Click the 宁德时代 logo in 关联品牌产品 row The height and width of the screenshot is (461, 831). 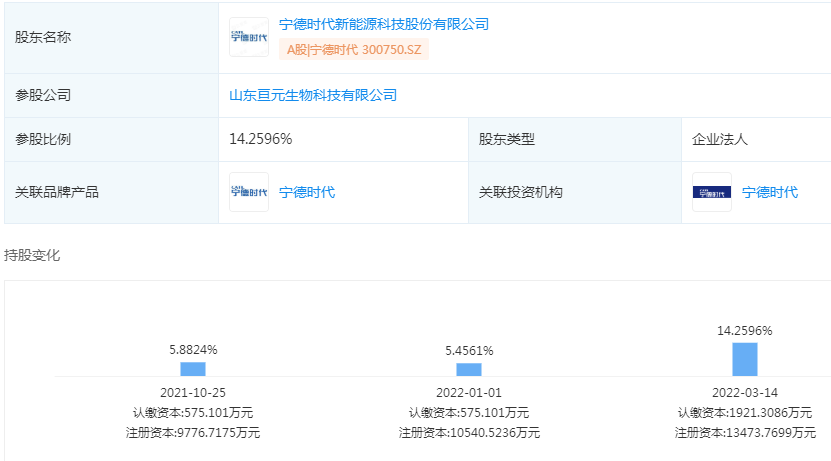point(249,192)
